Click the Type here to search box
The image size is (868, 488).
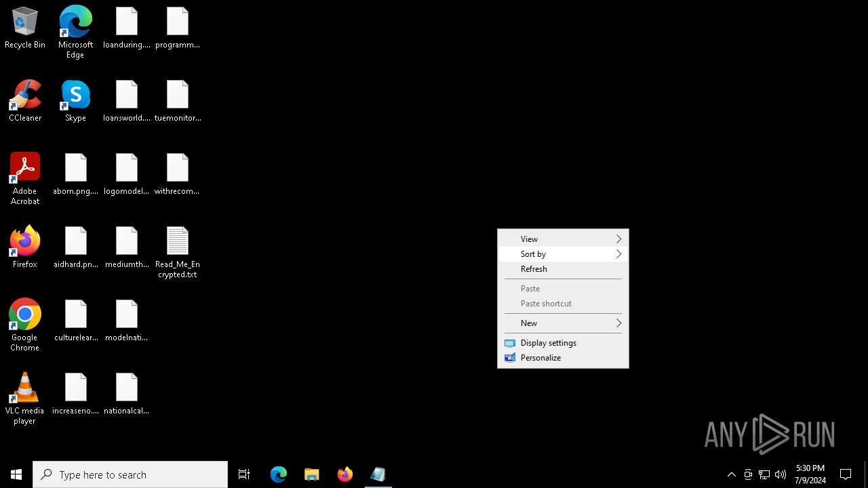(x=130, y=474)
